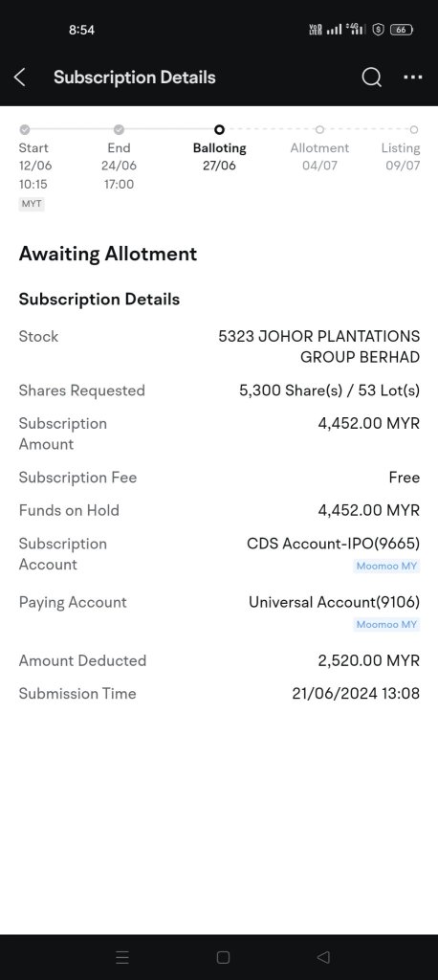Select the completed End step checkmark

coord(119,129)
